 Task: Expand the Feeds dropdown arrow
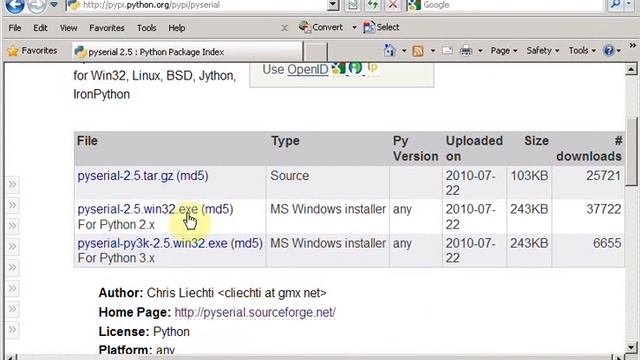433,51
